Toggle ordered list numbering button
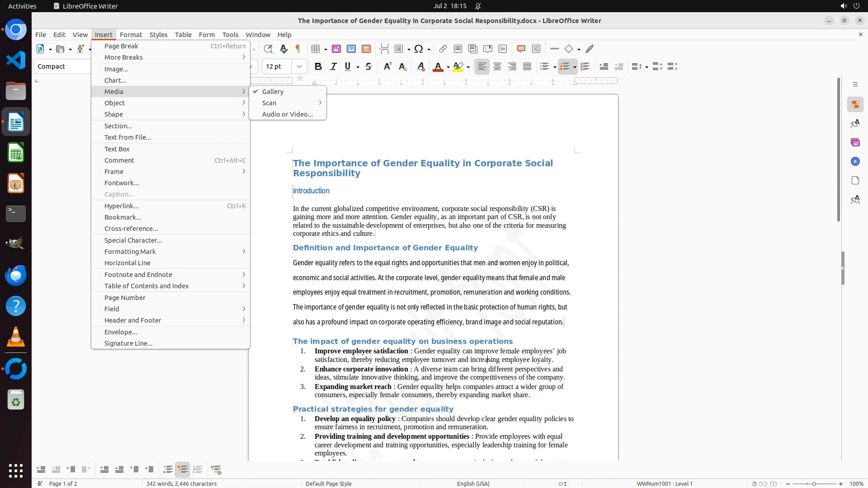Screen dimensions: 868x488 click(x=564, y=67)
